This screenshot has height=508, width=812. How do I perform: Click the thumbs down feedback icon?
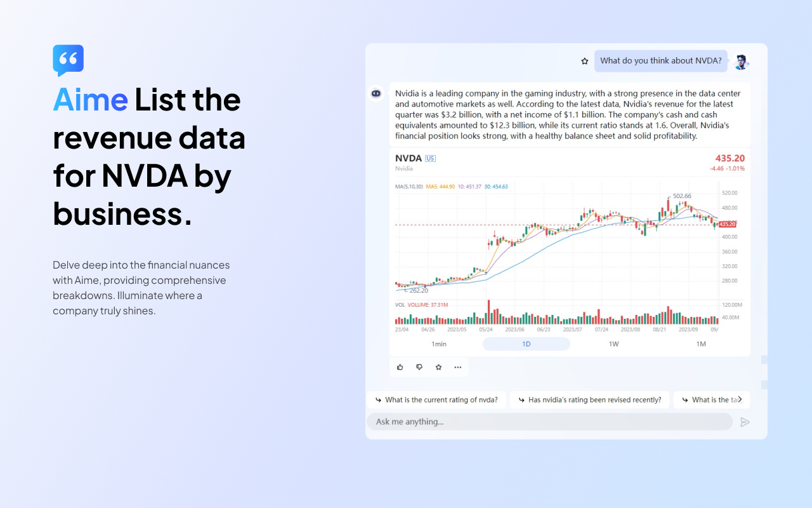(x=419, y=367)
